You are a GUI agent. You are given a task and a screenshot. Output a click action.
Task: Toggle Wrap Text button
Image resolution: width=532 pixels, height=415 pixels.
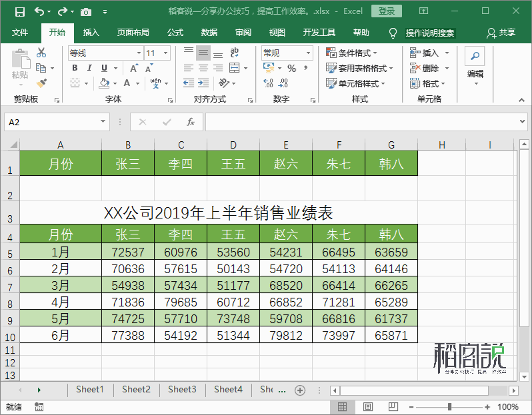tap(235, 53)
